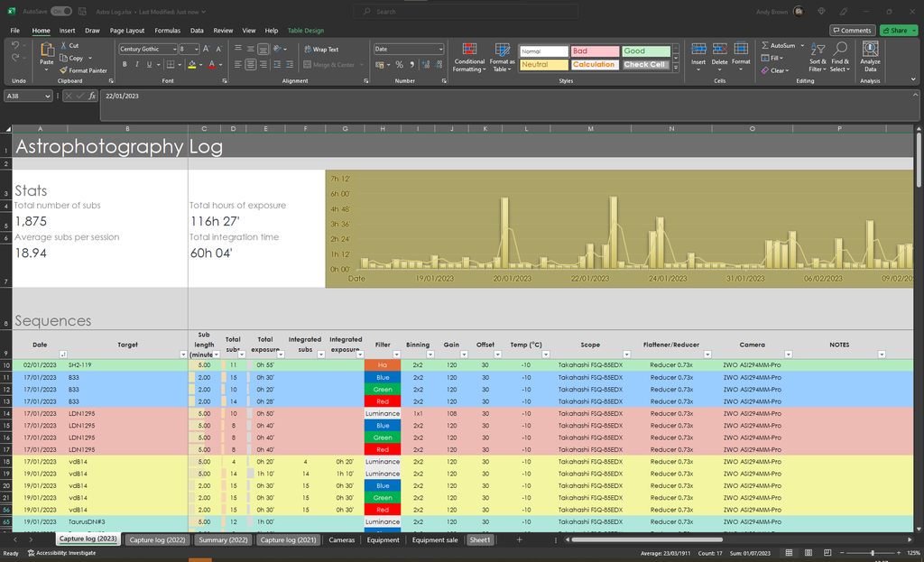This screenshot has height=562, width=924.
Task: Click the Undo arrow
Action: click(x=15, y=45)
